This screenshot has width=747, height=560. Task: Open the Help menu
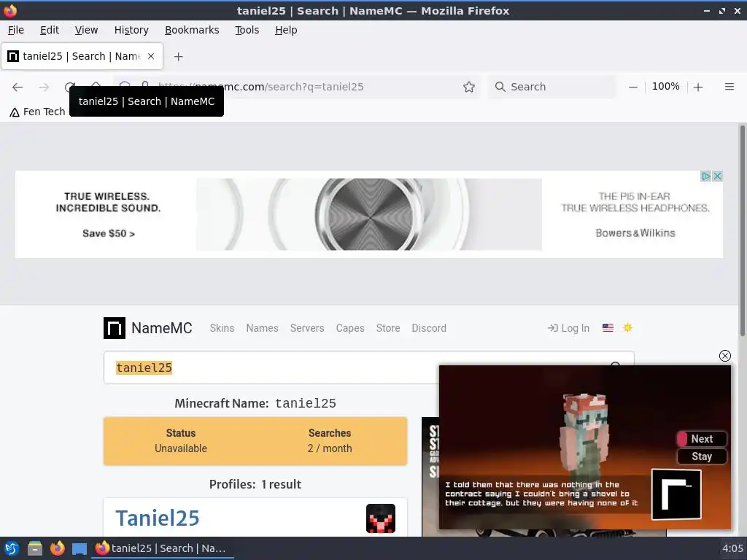286,30
